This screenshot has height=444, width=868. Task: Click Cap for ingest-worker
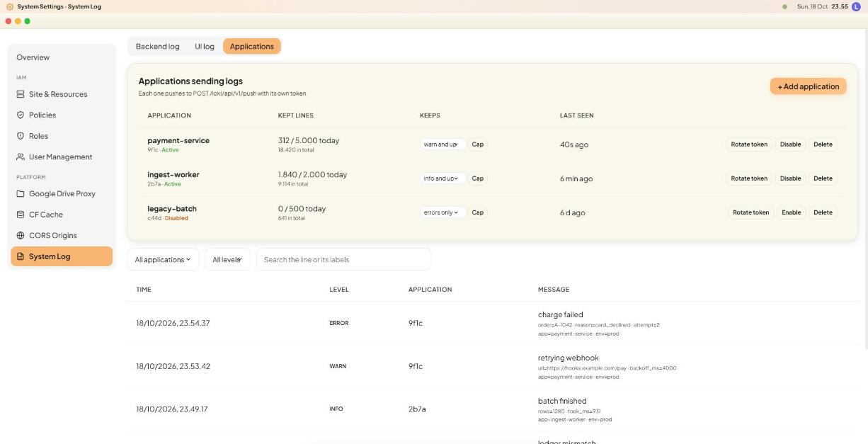tap(478, 178)
